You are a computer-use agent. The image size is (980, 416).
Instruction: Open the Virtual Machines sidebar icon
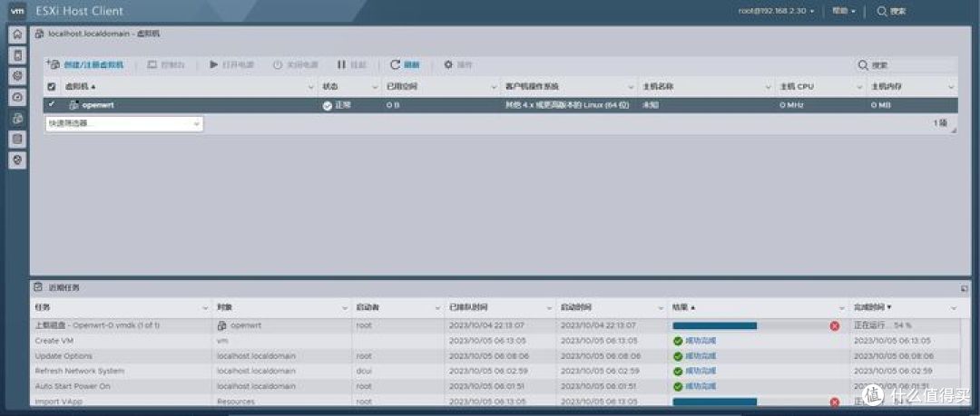17,118
